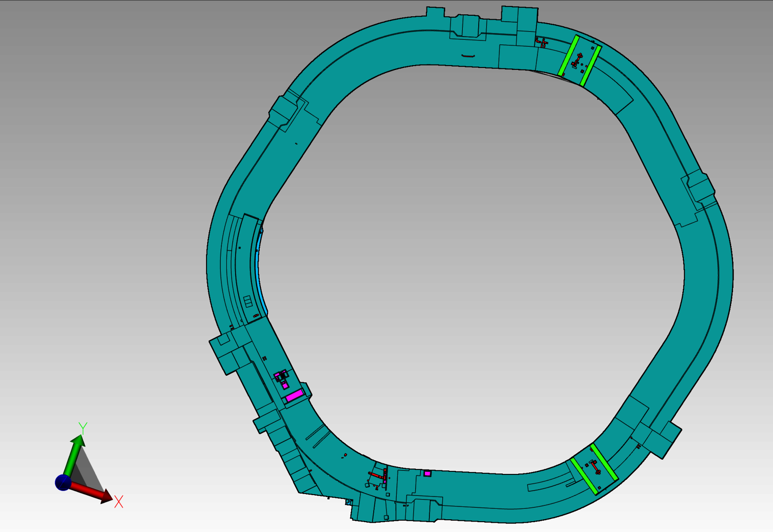773x532 pixels.
Task: Select the large magenta rectangle on left segment
Action: pyautogui.click(x=294, y=395)
